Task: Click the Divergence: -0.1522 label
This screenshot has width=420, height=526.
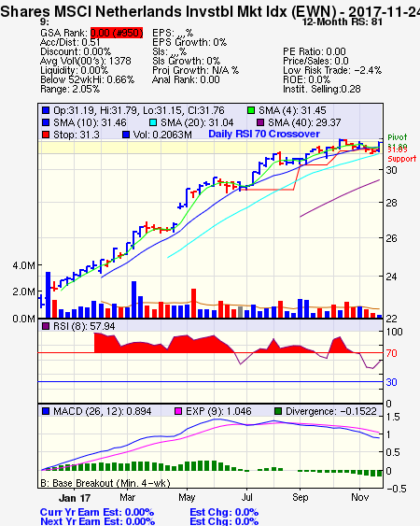Action: click(331, 411)
